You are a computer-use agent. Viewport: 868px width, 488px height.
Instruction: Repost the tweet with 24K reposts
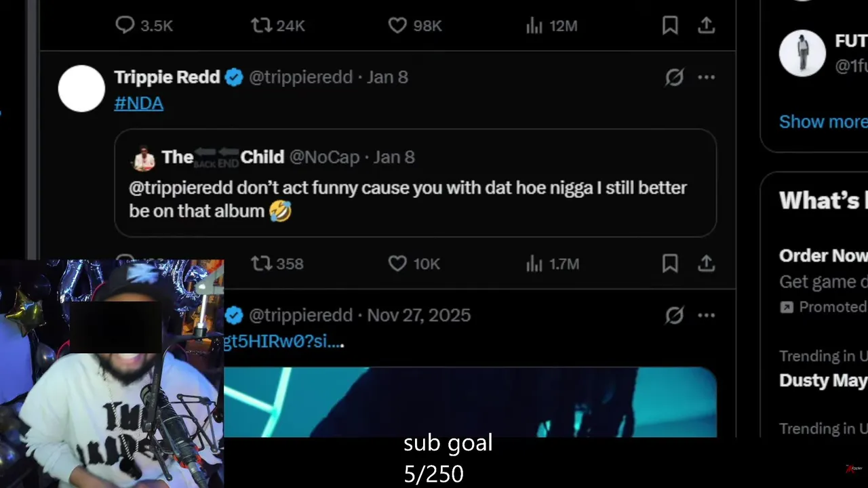click(278, 26)
